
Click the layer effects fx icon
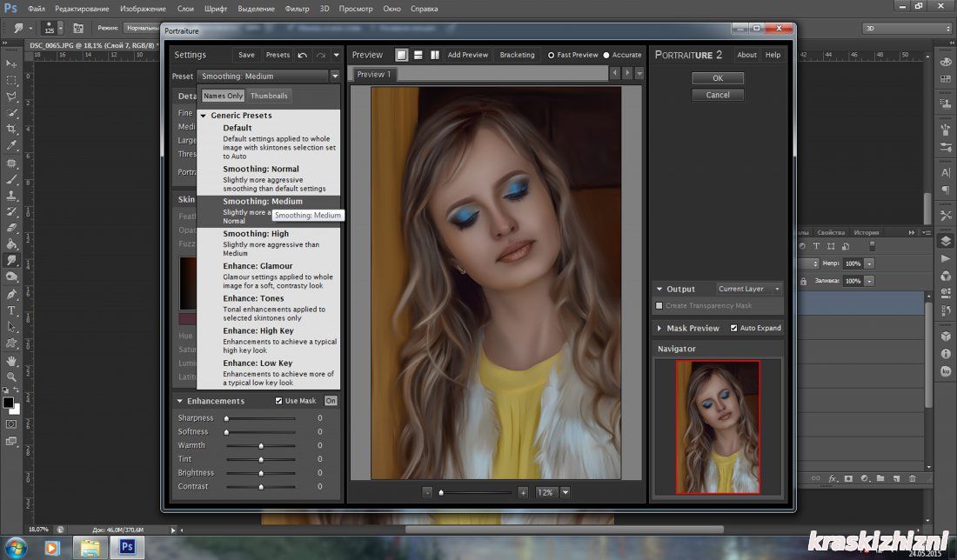point(833,479)
